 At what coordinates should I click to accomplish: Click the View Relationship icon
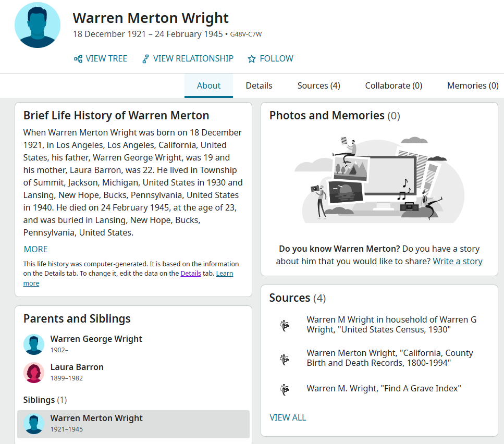[x=145, y=59]
